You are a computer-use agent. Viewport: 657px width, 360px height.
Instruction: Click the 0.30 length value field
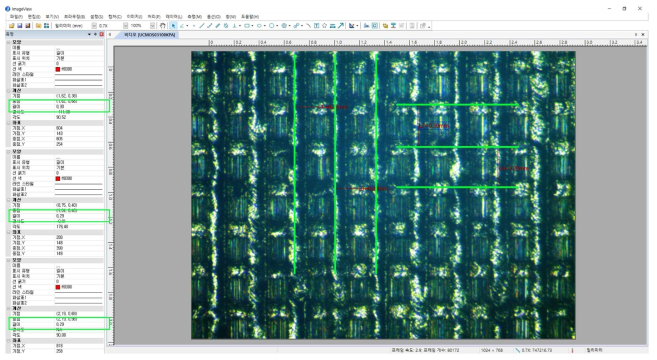click(x=79, y=106)
